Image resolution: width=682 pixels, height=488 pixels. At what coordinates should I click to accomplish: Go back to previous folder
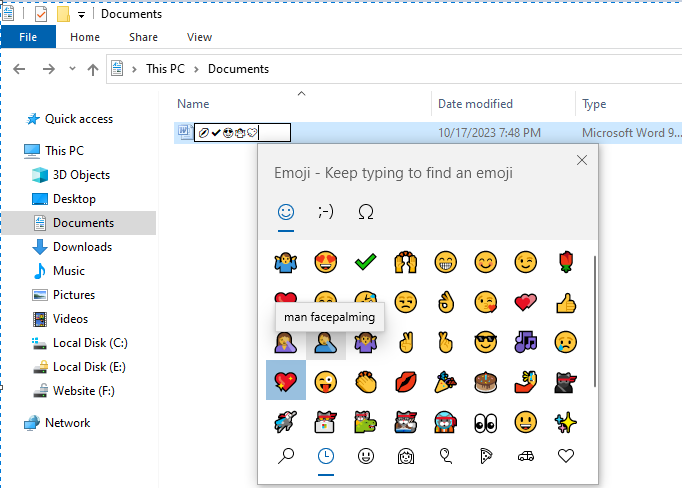[x=19, y=69]
